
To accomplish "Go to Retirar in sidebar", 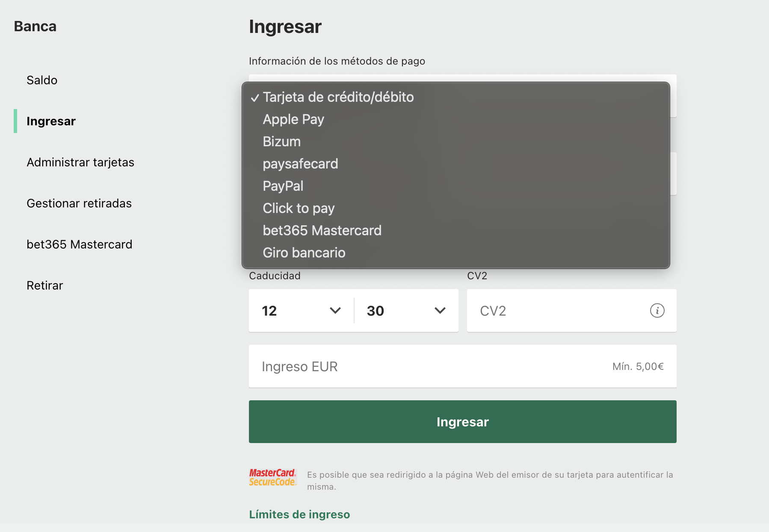I will [x=45, y=285].
